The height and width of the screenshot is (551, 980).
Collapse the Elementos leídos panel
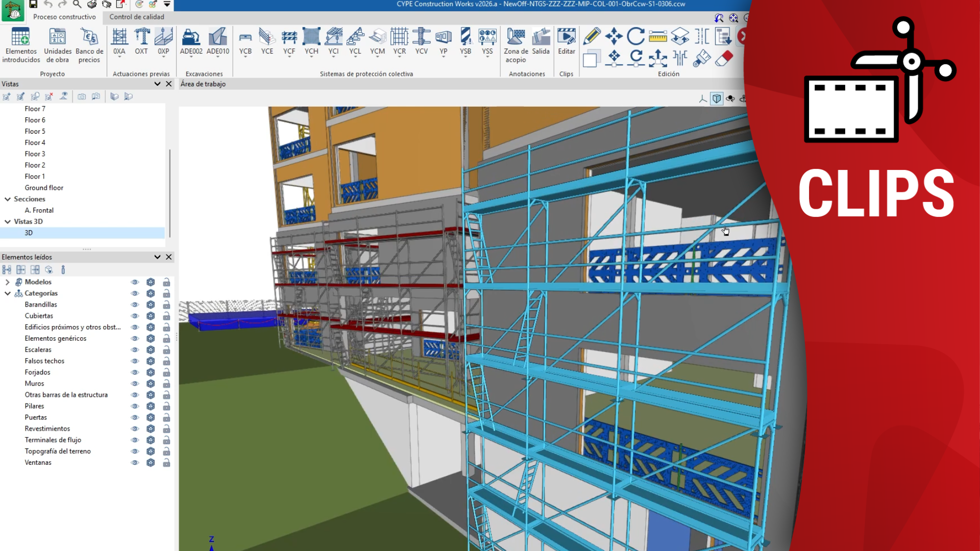(x=157, y=257)
